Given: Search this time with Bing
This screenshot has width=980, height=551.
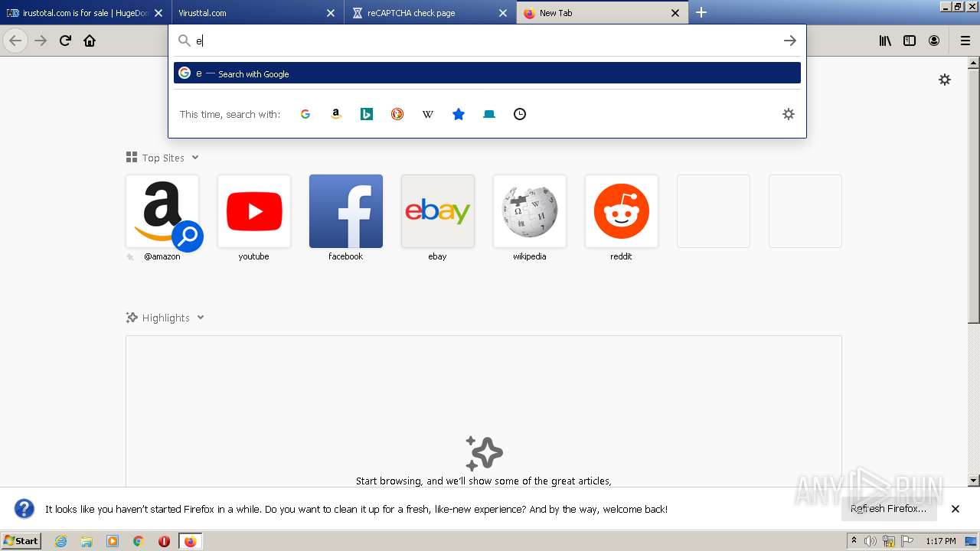Looking at the screenshot, I should click(367, 114).
